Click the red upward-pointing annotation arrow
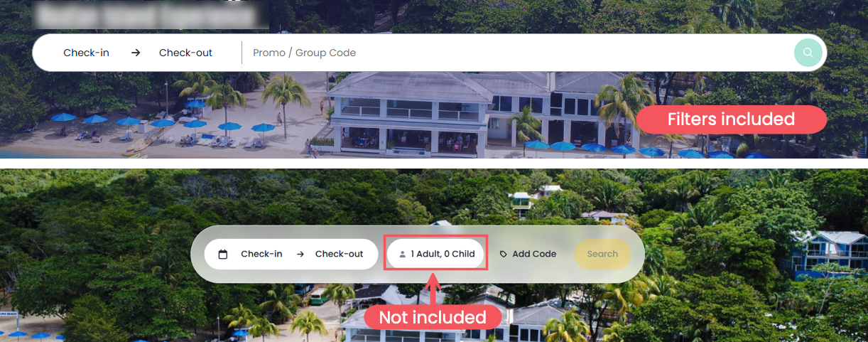The image size is (868, 342). coord(433,289)
